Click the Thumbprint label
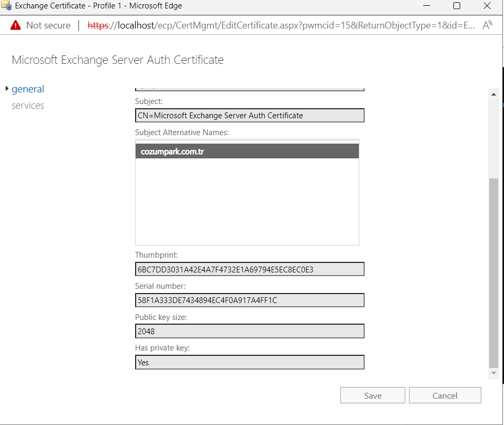The width and height of the screenshot is (504, 425). (x=156, y=255)
